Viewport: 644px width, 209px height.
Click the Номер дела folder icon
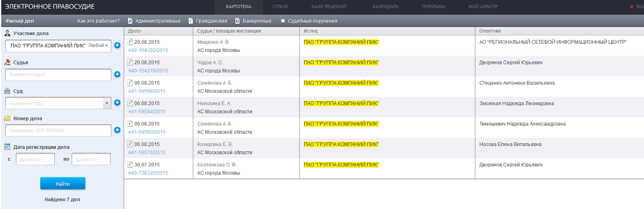[x=7, y=118]
